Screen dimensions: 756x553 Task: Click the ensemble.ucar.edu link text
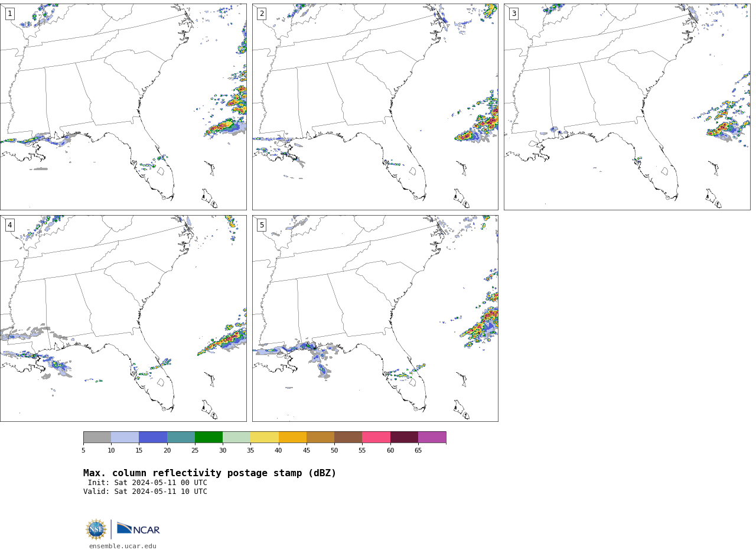point(123,546)
